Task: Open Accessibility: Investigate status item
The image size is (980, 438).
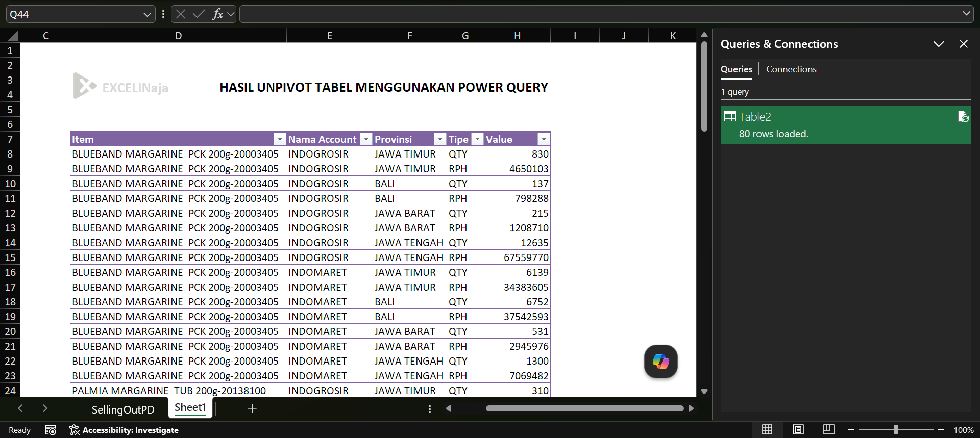Action: coord(124,430)
